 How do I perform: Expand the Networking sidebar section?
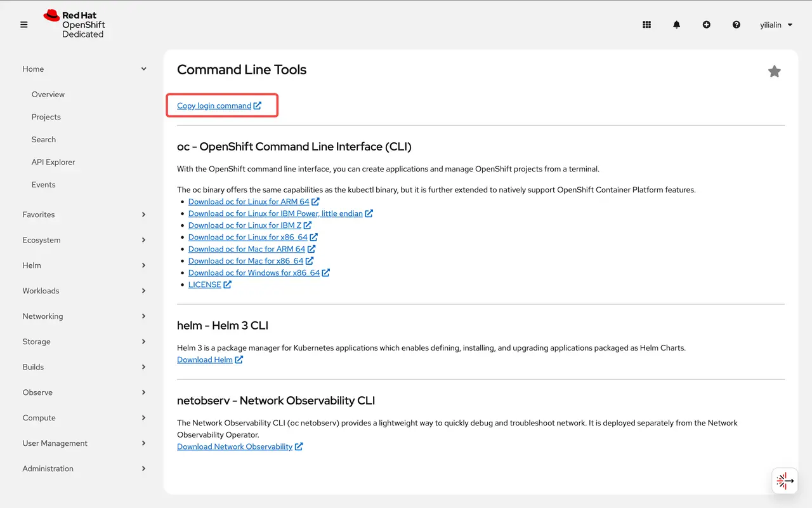pyautogui.click(x=84, y=316)
